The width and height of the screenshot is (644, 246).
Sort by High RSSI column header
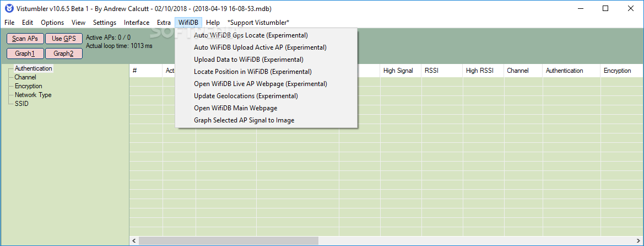(x=483, y=71)
